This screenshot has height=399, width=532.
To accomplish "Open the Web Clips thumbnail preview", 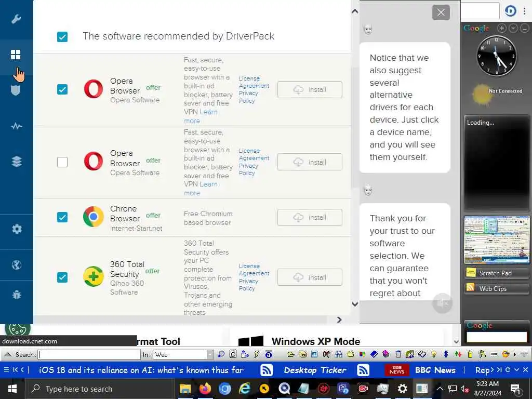I will [496, 240].
